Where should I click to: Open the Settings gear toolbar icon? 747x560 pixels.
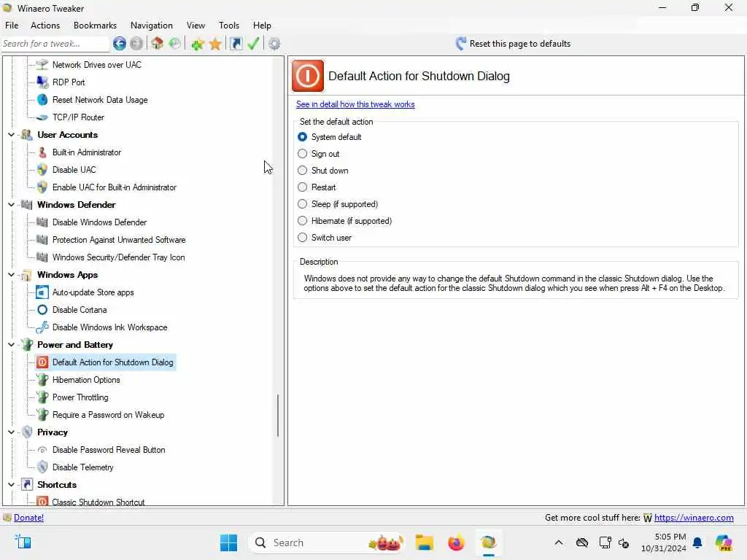coord(274,44)
